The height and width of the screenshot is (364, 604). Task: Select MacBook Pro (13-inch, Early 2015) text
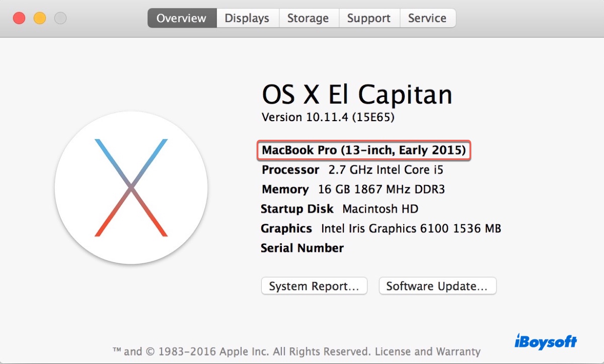click(364, 150)
